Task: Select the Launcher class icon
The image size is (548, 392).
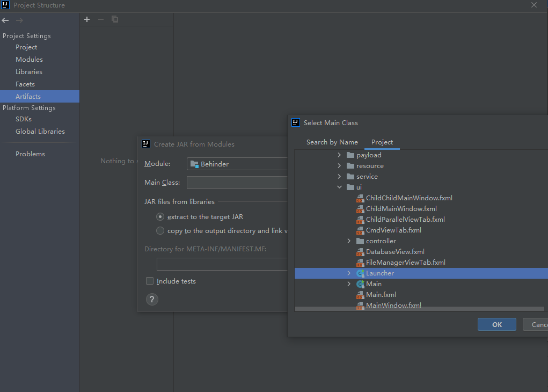Action: click(360, 273)
